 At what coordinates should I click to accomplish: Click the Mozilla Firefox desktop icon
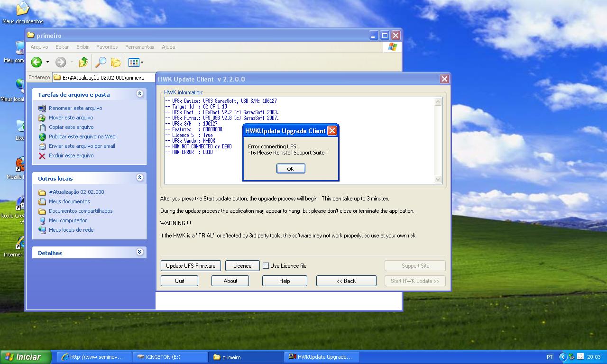(20, 164)
